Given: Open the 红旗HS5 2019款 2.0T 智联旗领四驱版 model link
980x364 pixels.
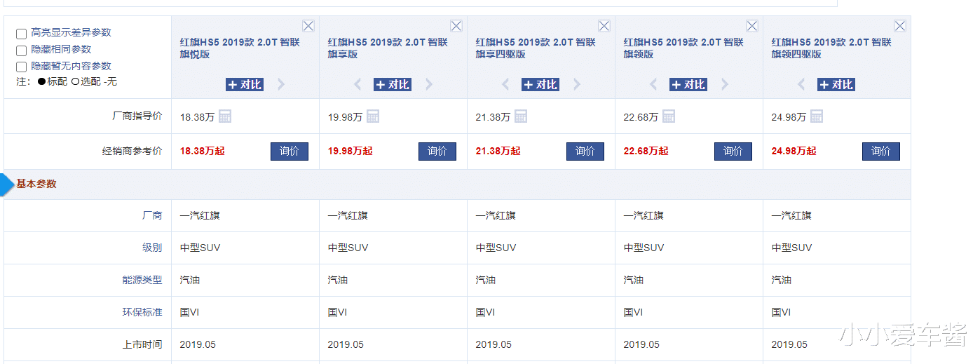Looking at the screenshot, I should [831, 48].
